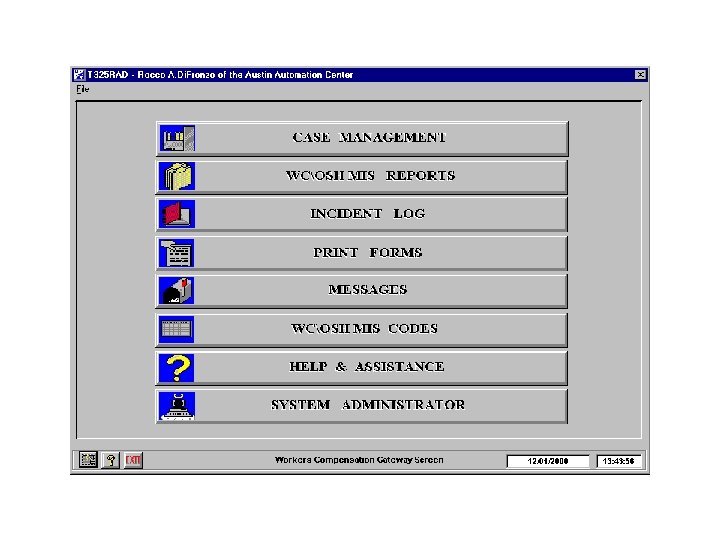Launch the INCIDENT LOG module

pos(362,214)
